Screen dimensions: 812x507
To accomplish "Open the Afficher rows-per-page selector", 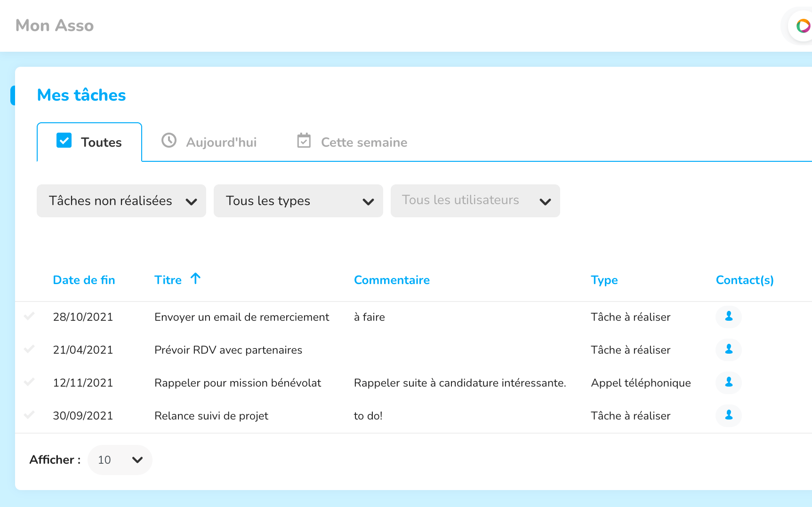I will [x=120, y=459].
